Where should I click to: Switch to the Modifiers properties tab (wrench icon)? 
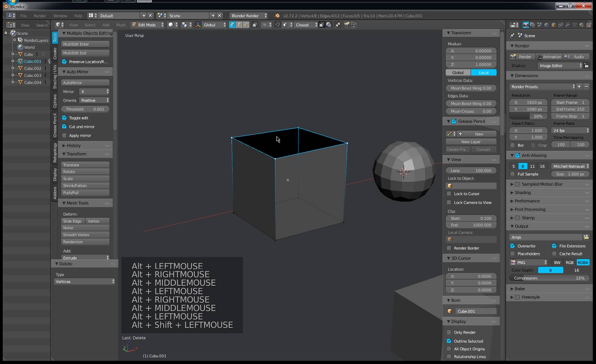568,25
